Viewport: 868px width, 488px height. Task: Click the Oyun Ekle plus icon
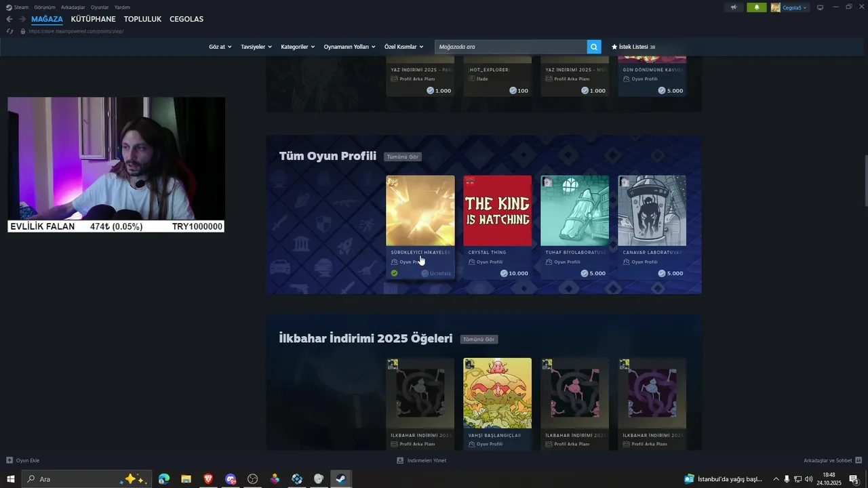click(9, 460)
